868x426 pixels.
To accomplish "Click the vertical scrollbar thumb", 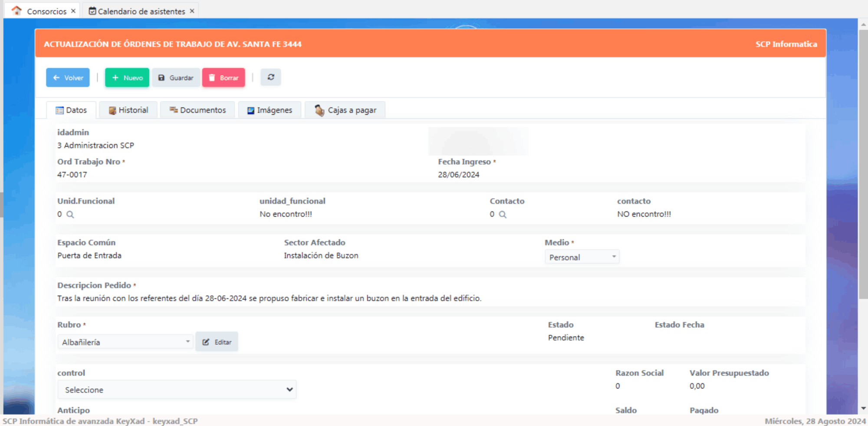I will point(863,164).
